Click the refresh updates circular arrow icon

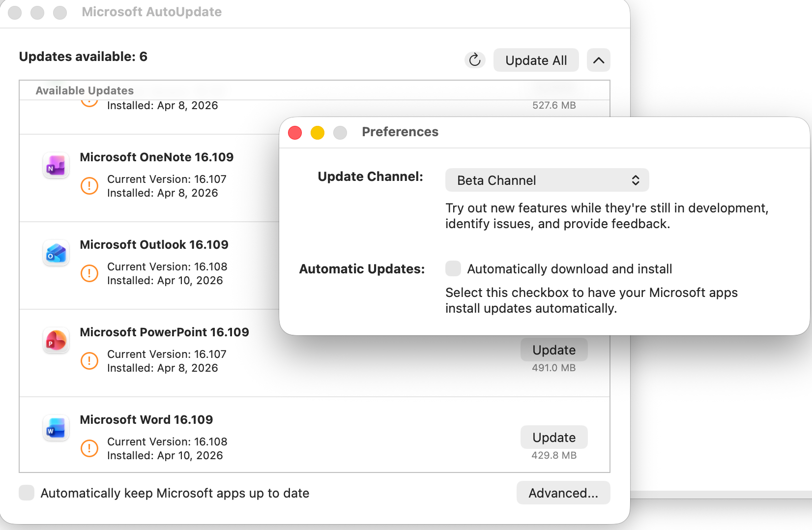coord(475,60)
